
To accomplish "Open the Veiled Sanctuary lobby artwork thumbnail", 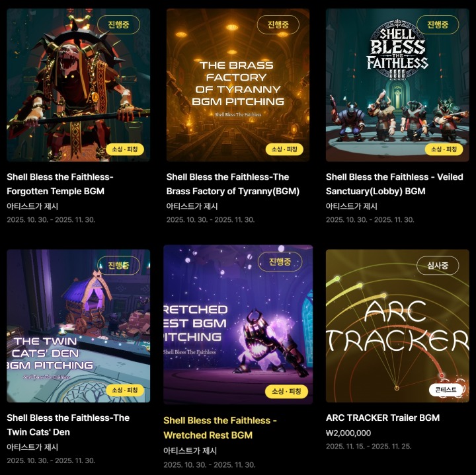I will (397, 85).
